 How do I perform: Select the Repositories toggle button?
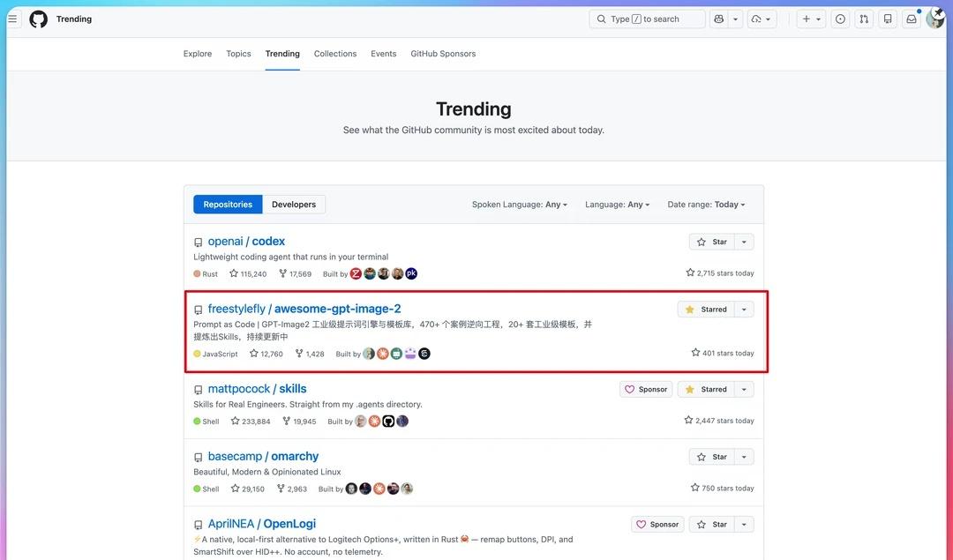tap(228, 204)
